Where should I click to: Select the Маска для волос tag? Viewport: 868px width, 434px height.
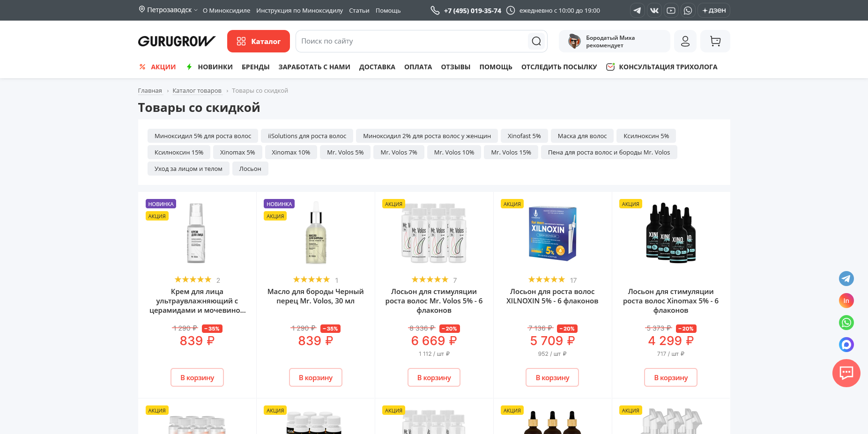[582, 136]
